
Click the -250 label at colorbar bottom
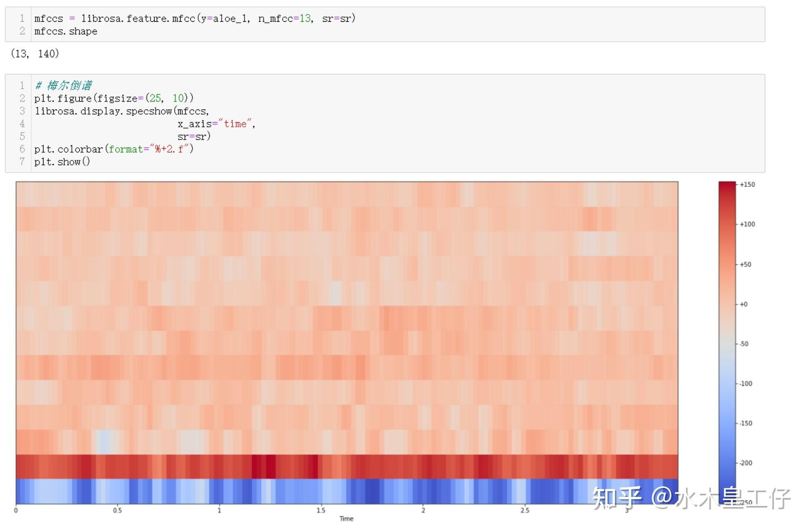point(747,501)
